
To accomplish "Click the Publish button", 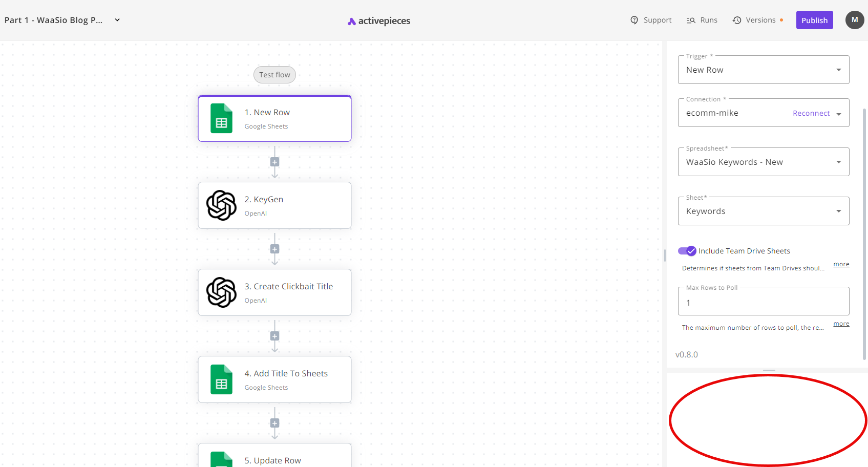I will pos(814,20).
